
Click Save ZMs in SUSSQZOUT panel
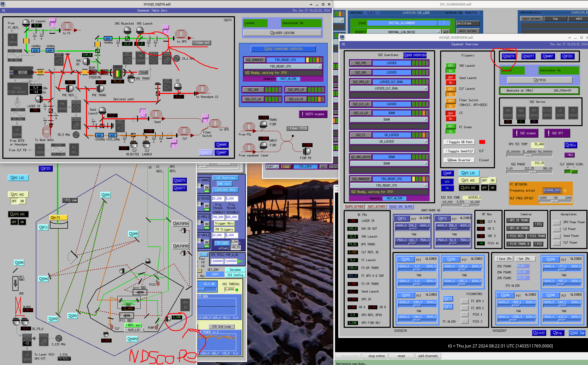pyautogui.click(x=504, y=259)
